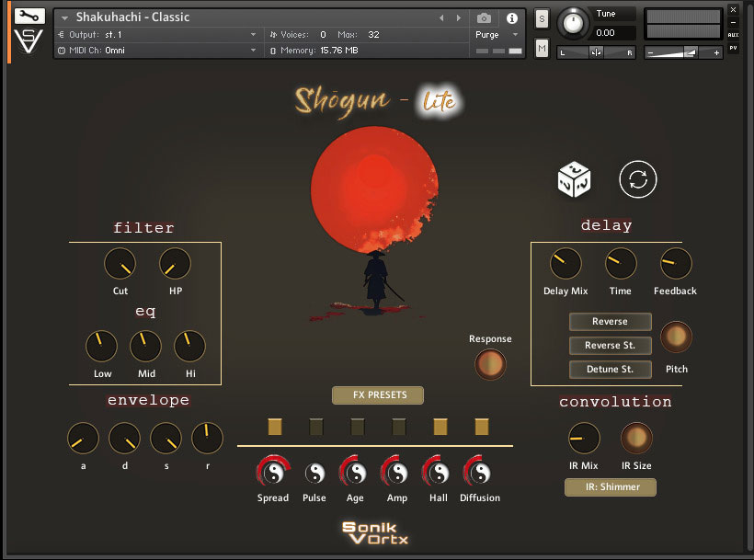Screen dimensions: 754x560
Task: Click the PV button in header
Action: click(733, 48)
